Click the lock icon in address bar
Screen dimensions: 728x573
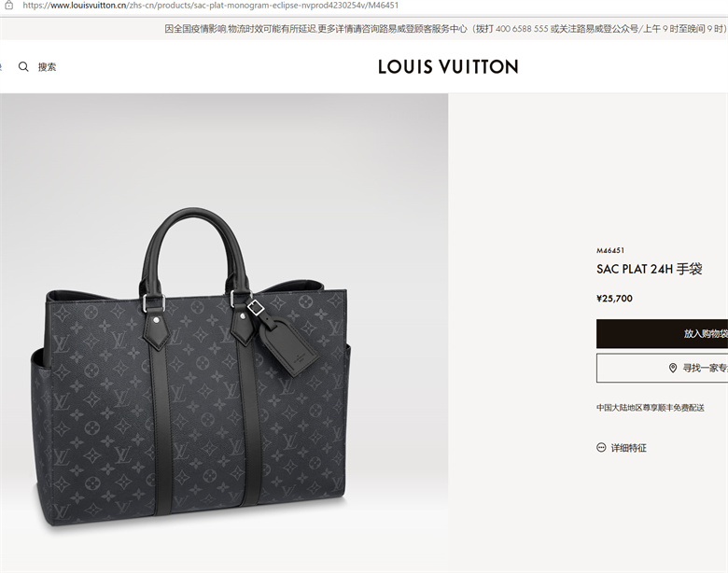point(8,6)
